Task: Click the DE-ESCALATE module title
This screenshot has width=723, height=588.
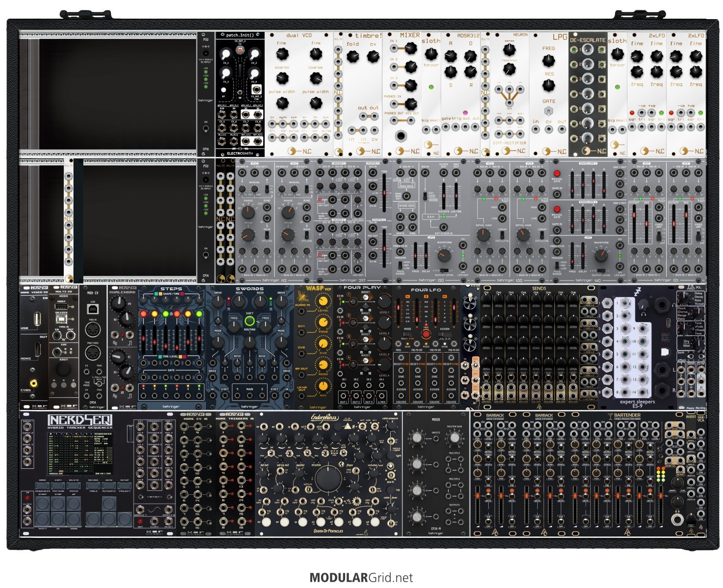Action: (588, 40)
